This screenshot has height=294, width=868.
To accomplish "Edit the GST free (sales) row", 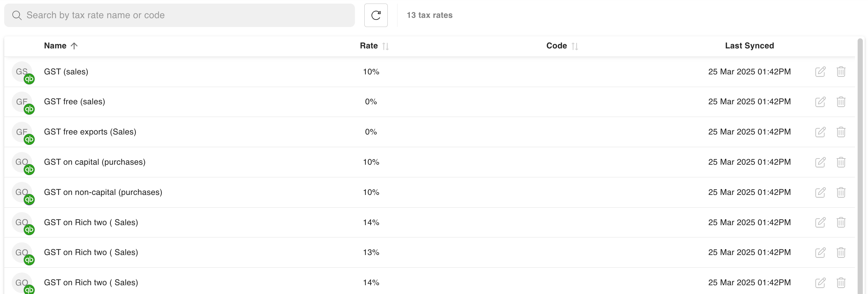I will [820, 101].
